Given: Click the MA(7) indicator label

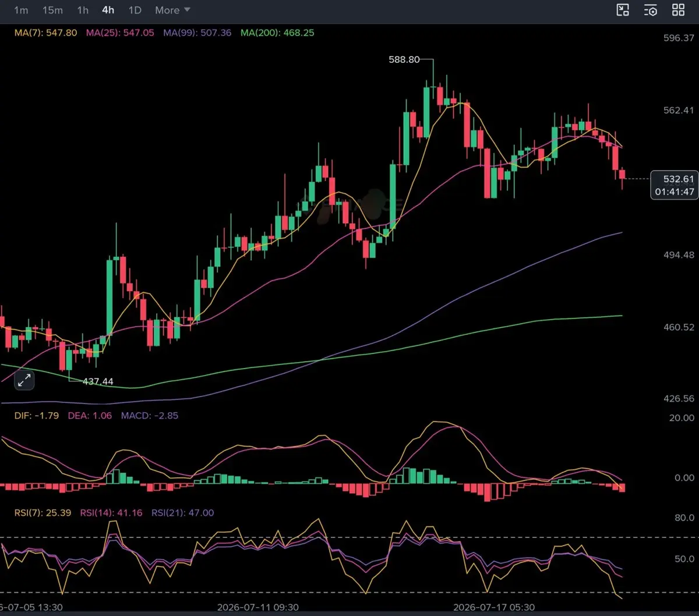Looking at the screenshot, I should click(45, 33).
